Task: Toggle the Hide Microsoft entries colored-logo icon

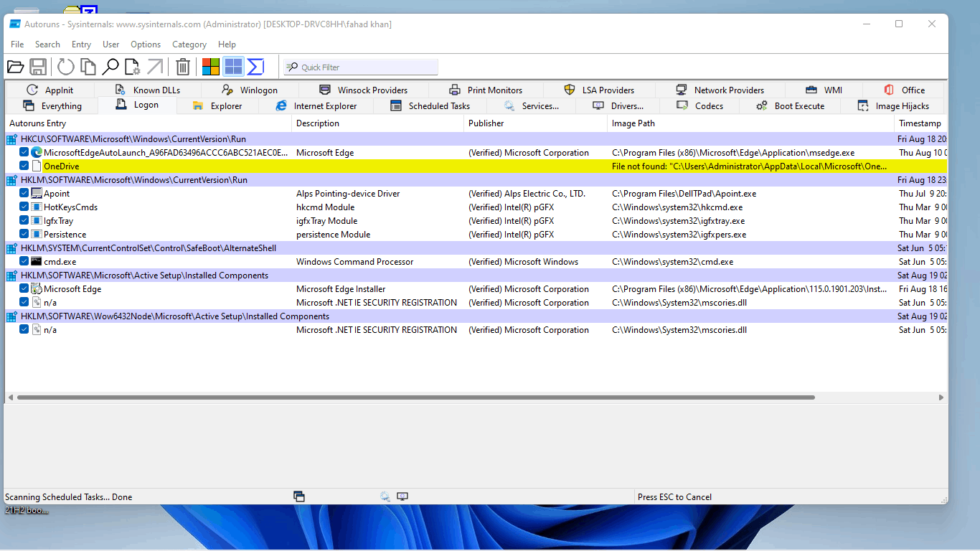Action: [x=210, y=67]
